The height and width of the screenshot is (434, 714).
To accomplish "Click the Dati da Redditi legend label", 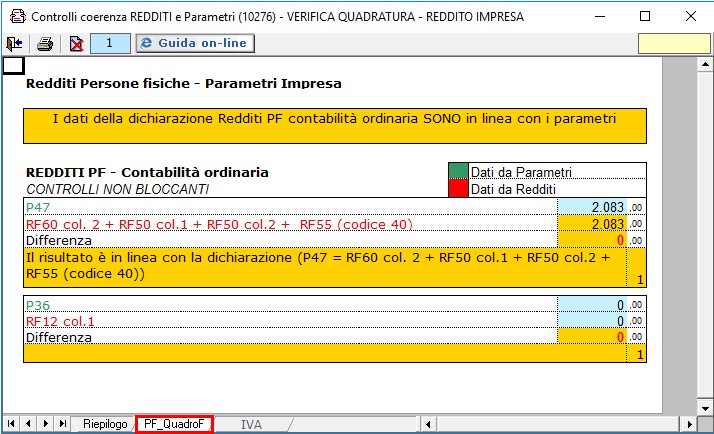I will [513, 189].
